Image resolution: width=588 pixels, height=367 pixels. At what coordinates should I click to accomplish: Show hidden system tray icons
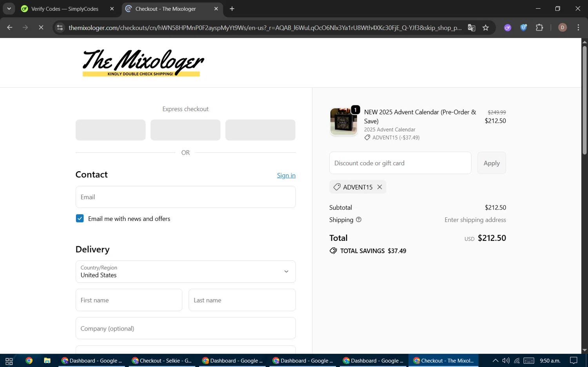click(x=495, y=361)
